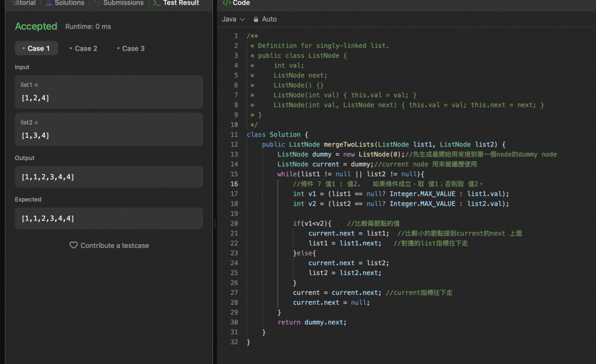Click the 'list2 = list2.next;' code line
The height and width of the screenshot is (364, 596).
[x=345, y=273]
